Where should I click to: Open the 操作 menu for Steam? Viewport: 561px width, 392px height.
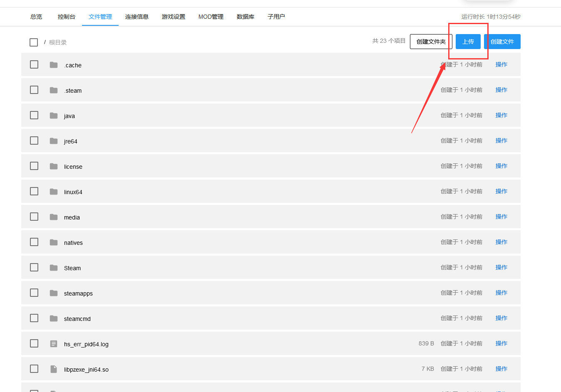(501, 267)
